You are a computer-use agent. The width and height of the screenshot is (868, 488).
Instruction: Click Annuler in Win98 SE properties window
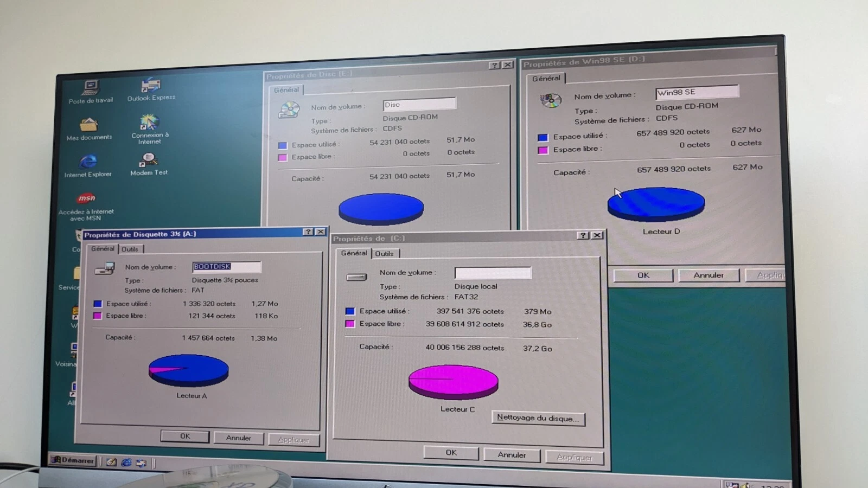click(x=708, y=275)
